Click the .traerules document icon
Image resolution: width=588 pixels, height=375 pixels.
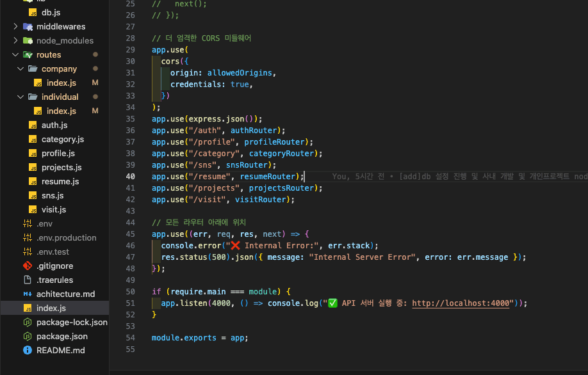pos(28,280)
